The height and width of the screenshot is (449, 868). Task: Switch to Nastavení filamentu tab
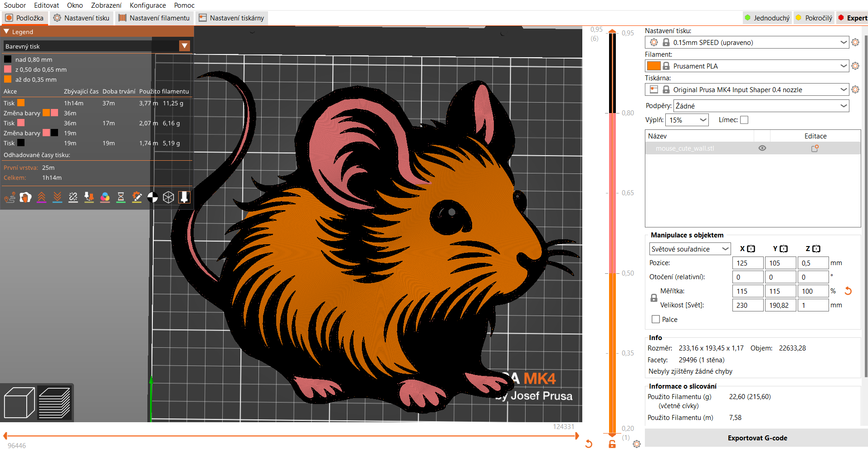pyautogui.click(x=154, y=18)
